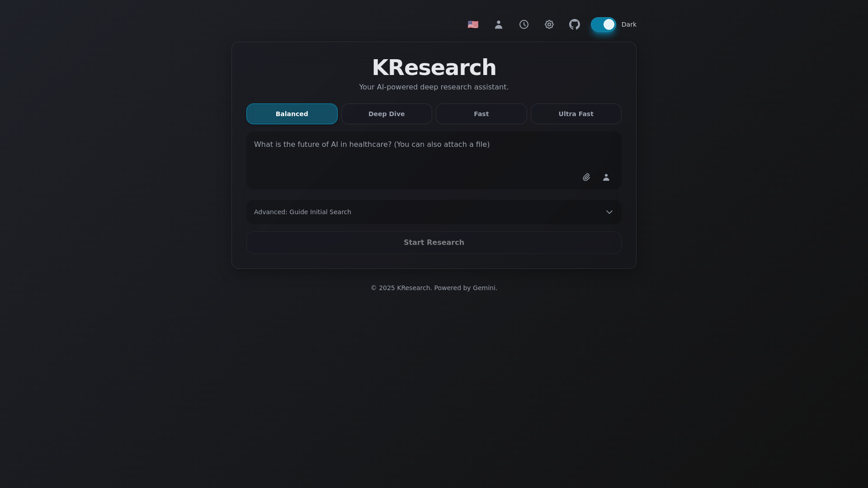
Task: Click the Start Research button
Action: point(434,243)
